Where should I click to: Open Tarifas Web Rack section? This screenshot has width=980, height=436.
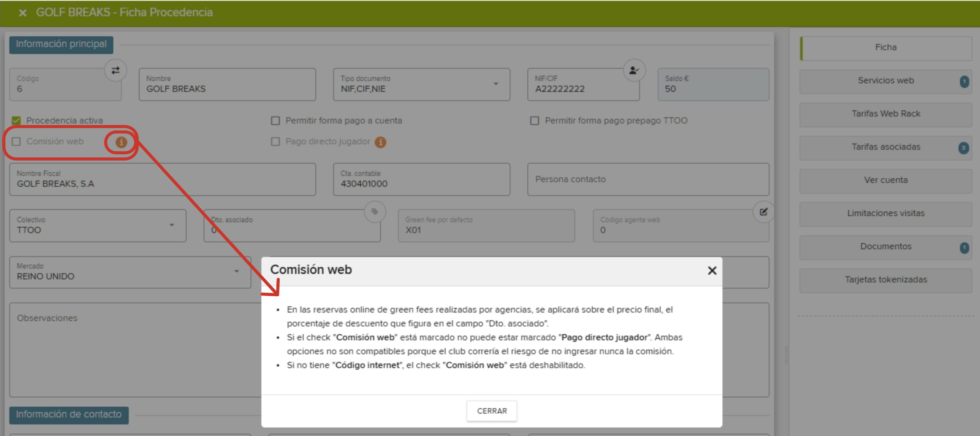coord(886,115)
